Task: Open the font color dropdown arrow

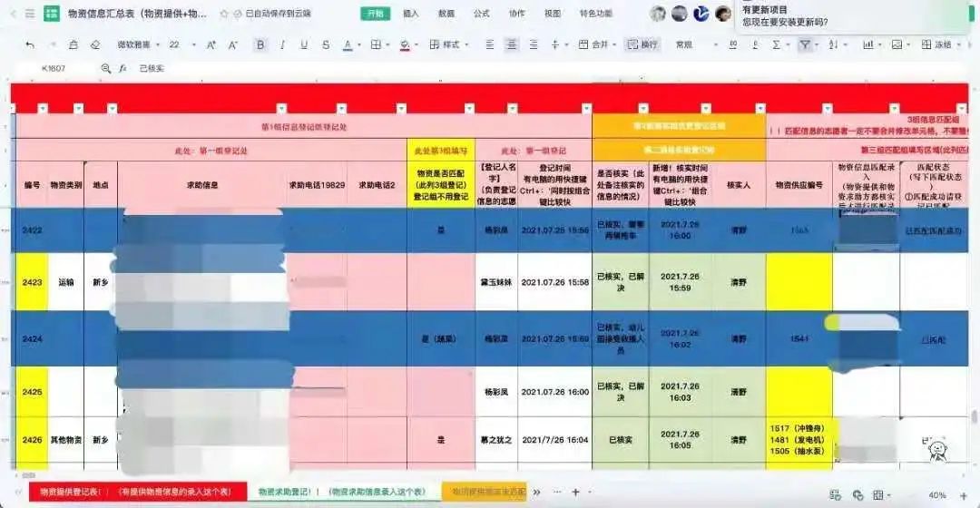Action: point(359,45)
